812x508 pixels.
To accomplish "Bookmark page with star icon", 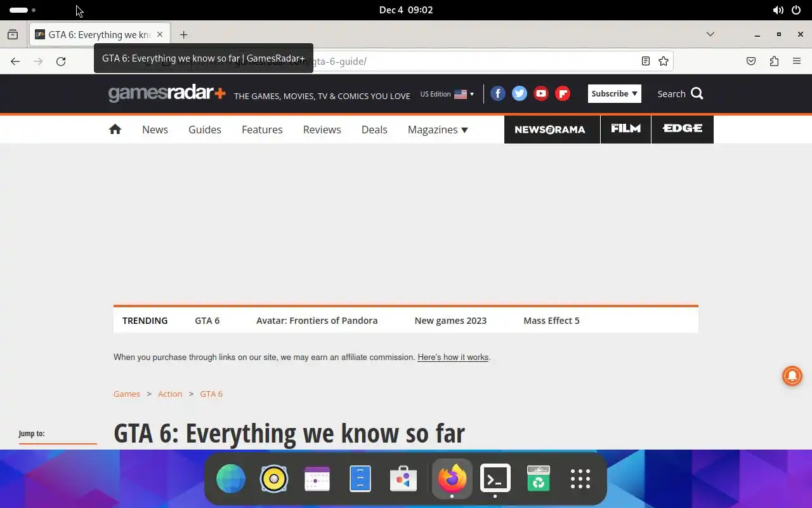I will pos(664,61).
